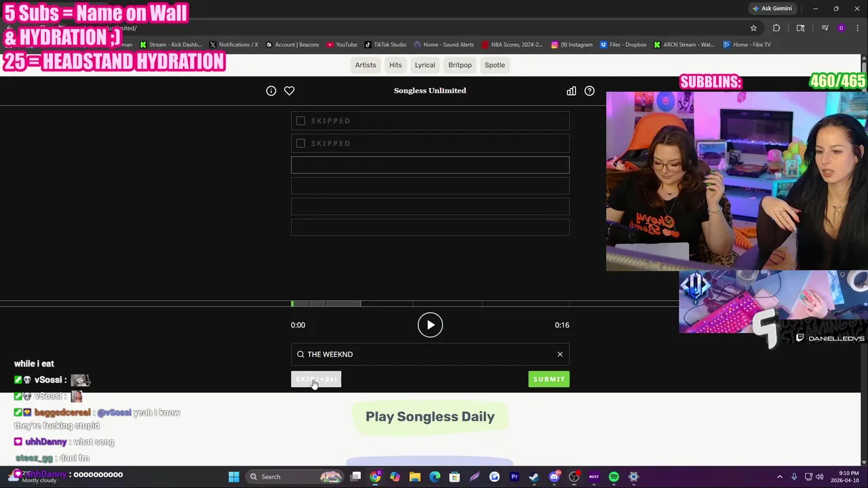This screenshot has height=488, width=868.
Task: Open the YouTube bookmark
Action: coord(342,45)
